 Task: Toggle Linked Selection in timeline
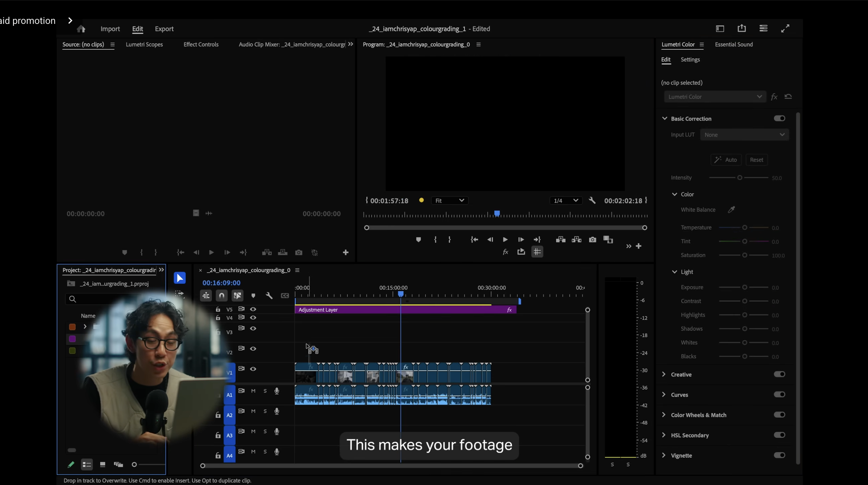(237, 296)
